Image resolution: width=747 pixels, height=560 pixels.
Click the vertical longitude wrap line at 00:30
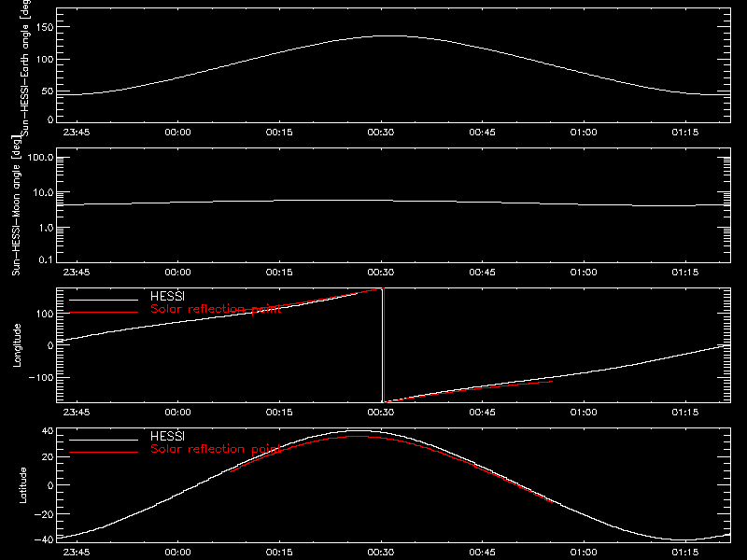pos(383,345)
